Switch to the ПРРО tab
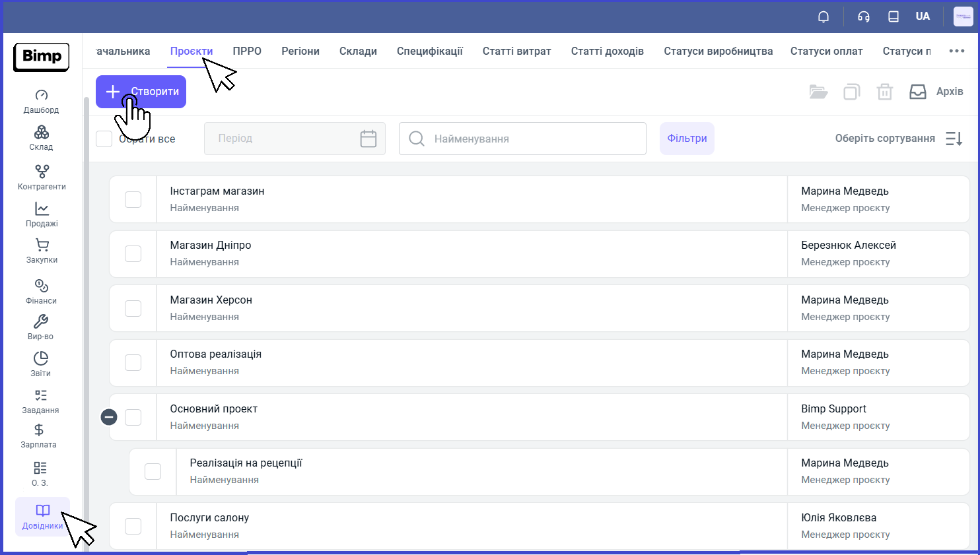 click(247, 51)
